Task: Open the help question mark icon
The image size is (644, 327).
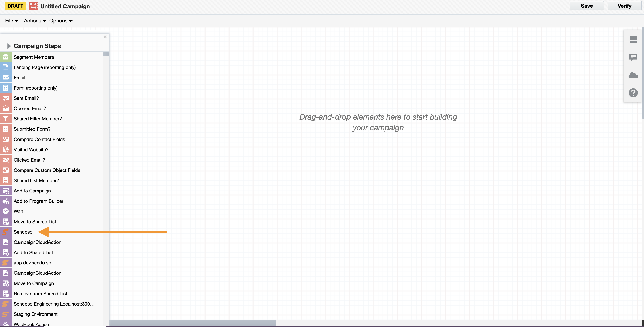Action: pyautogui.click(x=633, y=93)
